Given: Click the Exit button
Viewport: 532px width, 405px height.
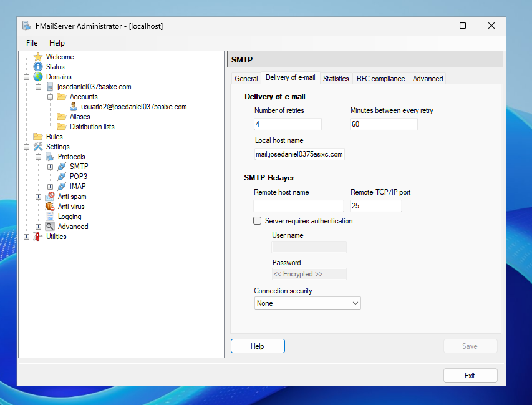Looking at the screenshot, I should tap(470, 376).
